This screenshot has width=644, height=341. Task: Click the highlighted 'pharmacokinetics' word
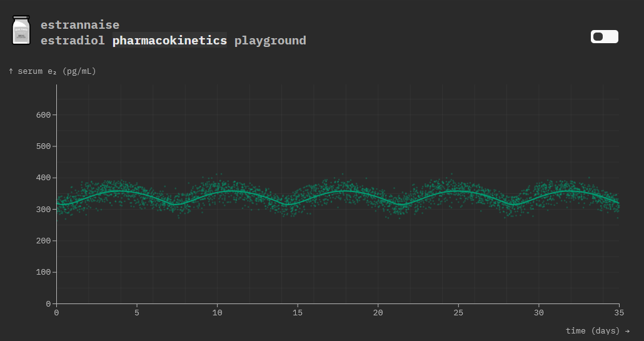click(x=169, y=41)
